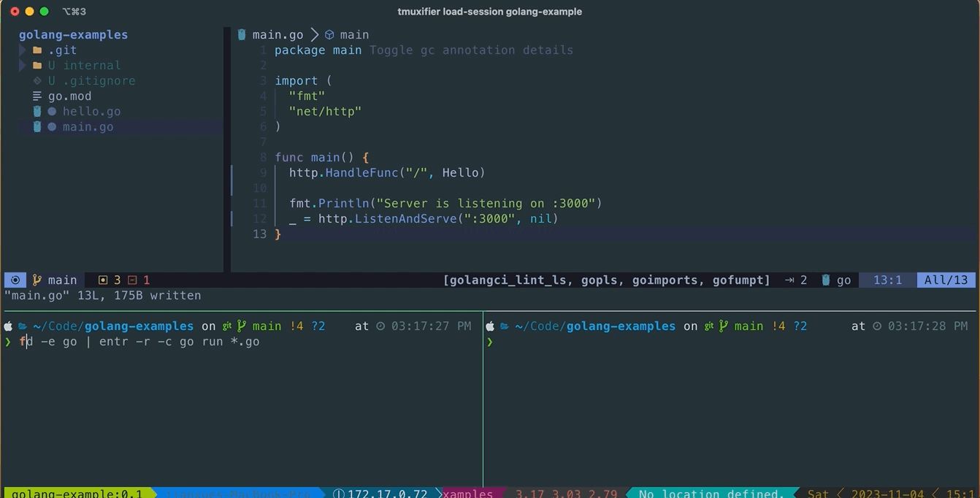This screenshot has height=498, width=980.
Task: Click the 172.17.0.72 IP address segment
Action: [x=387, y=494]
